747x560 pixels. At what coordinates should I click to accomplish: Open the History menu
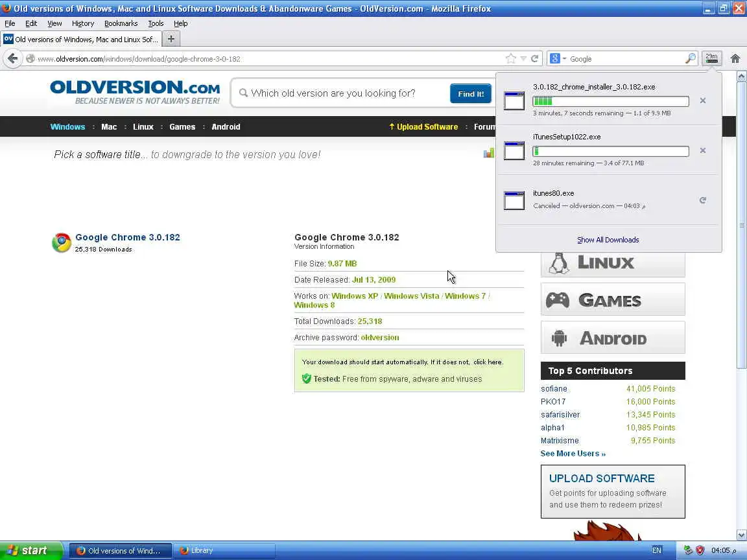click(x=83, y=23)
